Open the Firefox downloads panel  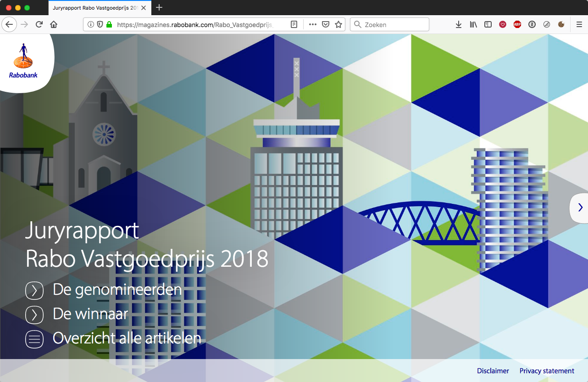coord(459,25)
